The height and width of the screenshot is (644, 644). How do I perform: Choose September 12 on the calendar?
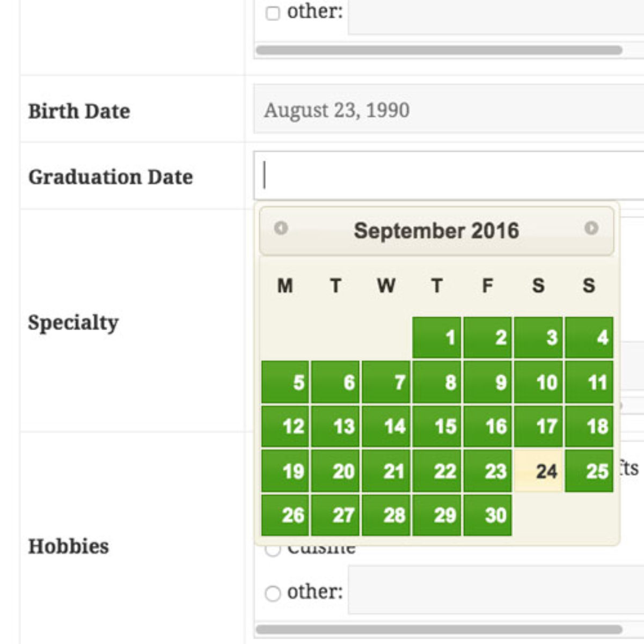pyautogui.click(x=285, y=427)
